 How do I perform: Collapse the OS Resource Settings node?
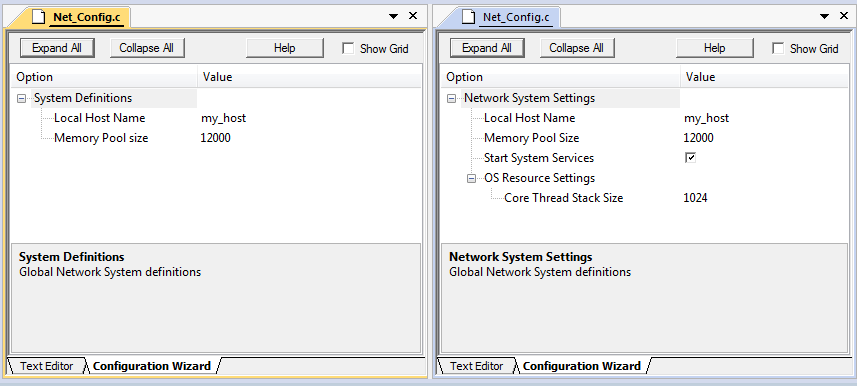472,178
